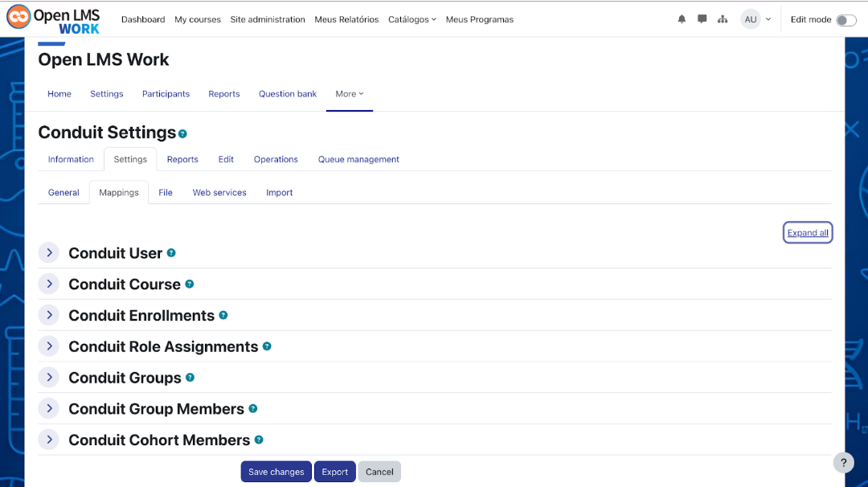The width and height of the screenshot is (868, 487).
Task: Switch to the Conduit Reports tab
Action: [x=182, y=159]
